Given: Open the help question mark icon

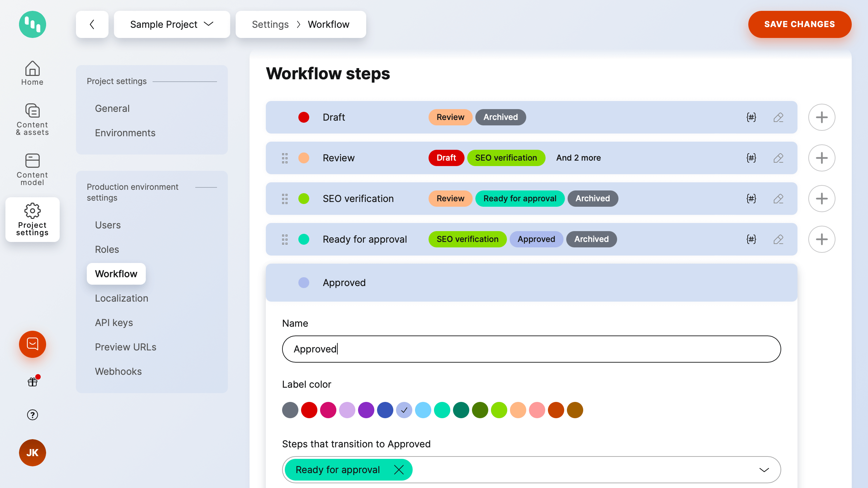Looking at the screenshot, I should click(32, 415).
